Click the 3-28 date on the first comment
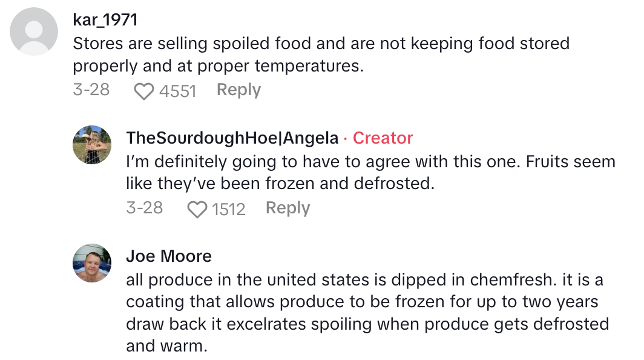Image resolution: width=644 pixels, height=360 pixels. tap(91, 90)
